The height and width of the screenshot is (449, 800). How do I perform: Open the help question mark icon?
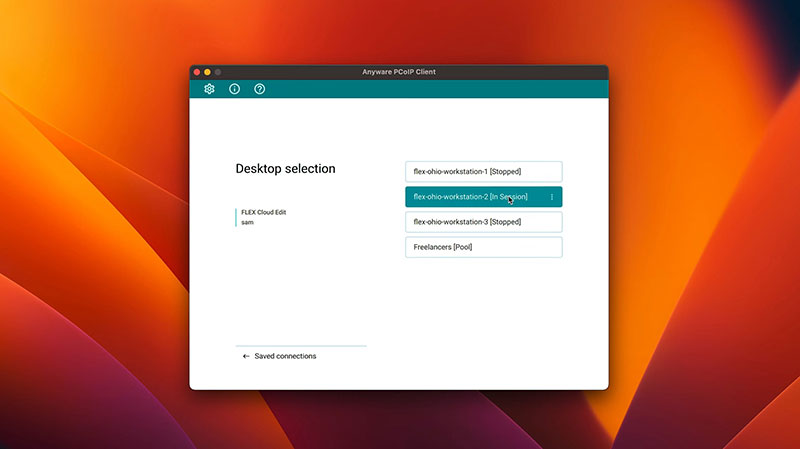coord(260,89)
